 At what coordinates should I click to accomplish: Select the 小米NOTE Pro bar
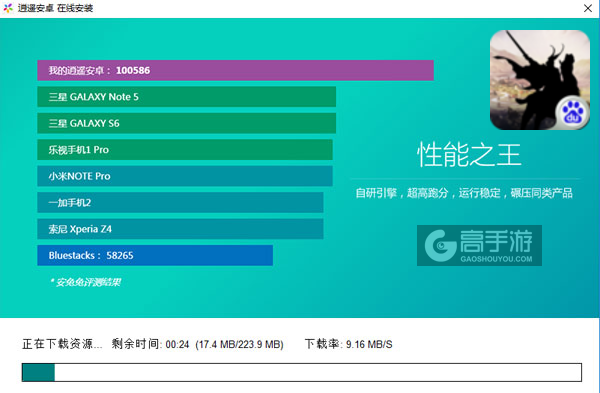(x=185, y=176)
